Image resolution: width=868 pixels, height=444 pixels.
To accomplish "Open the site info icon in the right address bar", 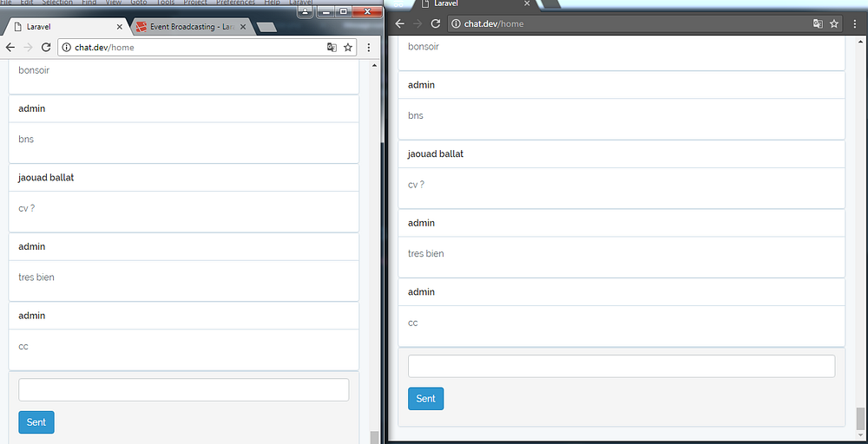I will coord(457,23).
